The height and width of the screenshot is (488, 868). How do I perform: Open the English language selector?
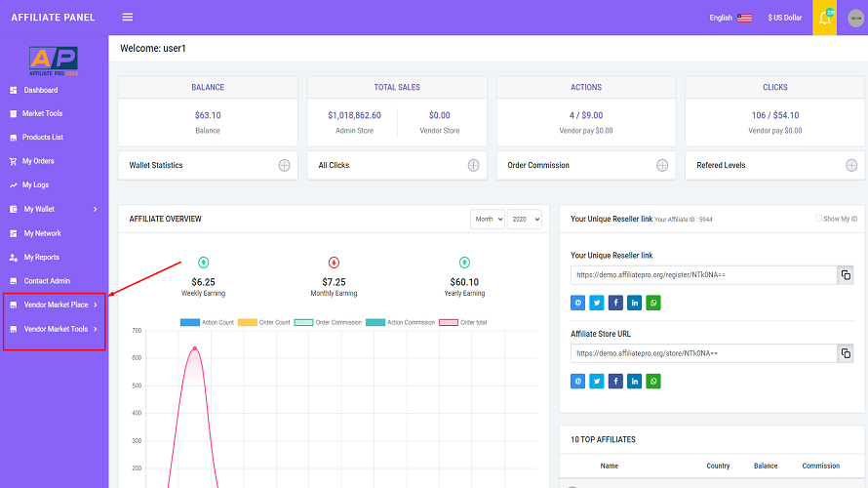tap(730, 18)
